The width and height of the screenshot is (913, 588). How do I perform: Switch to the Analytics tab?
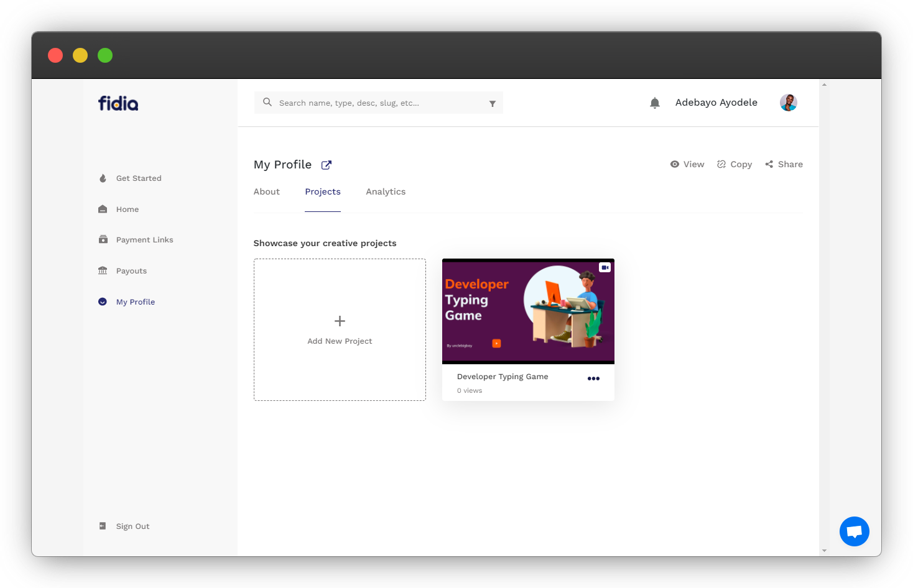click(386, 191)
